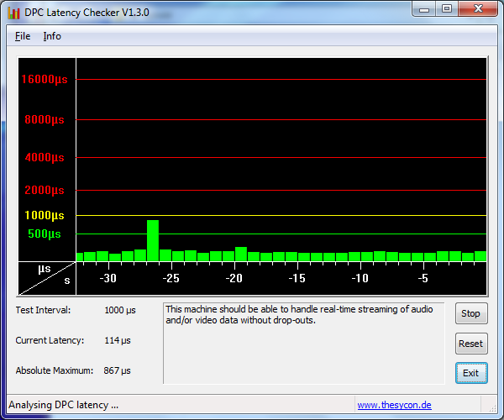Click the resize grip in the status bar

[x=492, y=408]
